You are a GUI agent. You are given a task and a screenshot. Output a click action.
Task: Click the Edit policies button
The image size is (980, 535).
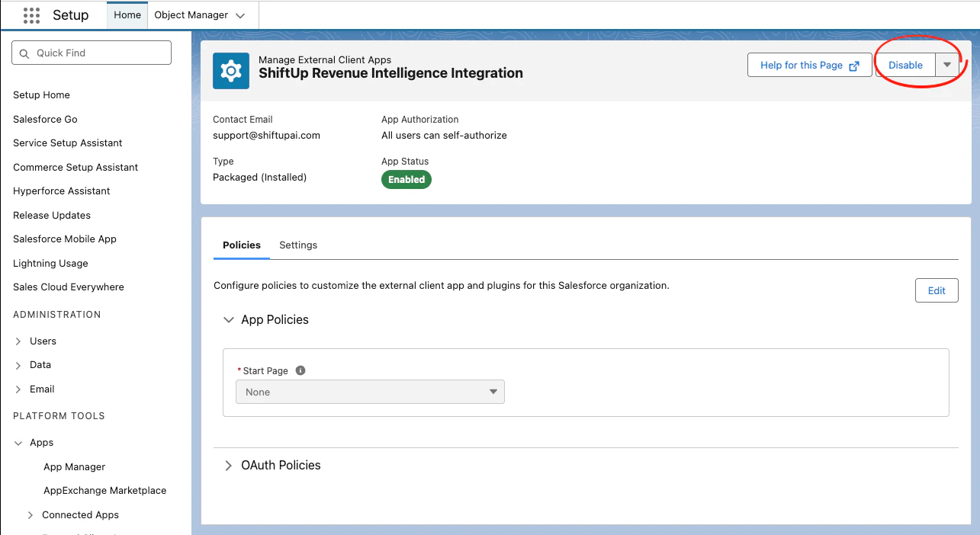pos(937,290)
